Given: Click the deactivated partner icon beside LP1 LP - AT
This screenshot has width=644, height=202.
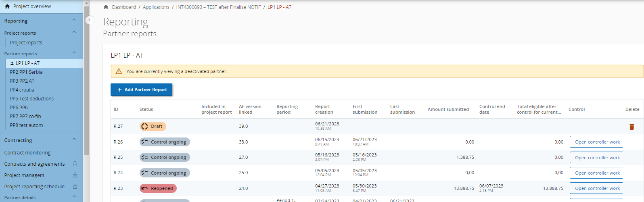Looking at the screenshot, I should point(12,63).
